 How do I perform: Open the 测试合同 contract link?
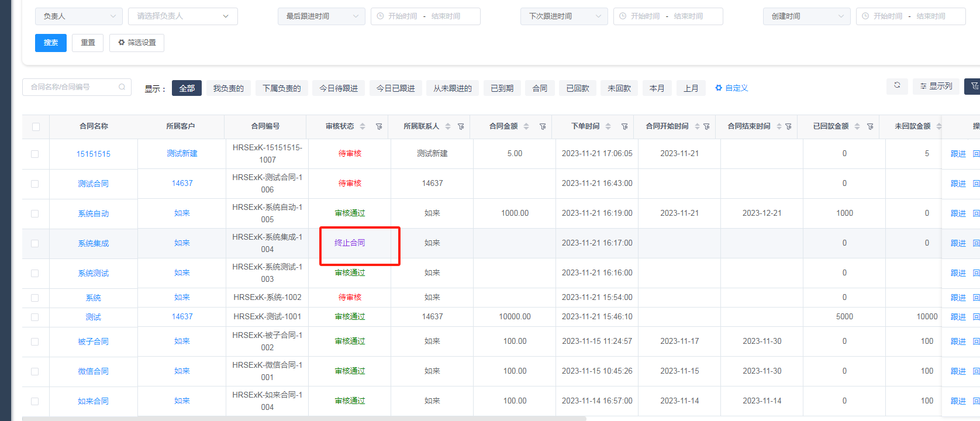94,184
